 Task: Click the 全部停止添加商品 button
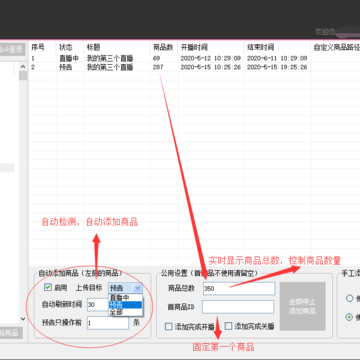302,306
